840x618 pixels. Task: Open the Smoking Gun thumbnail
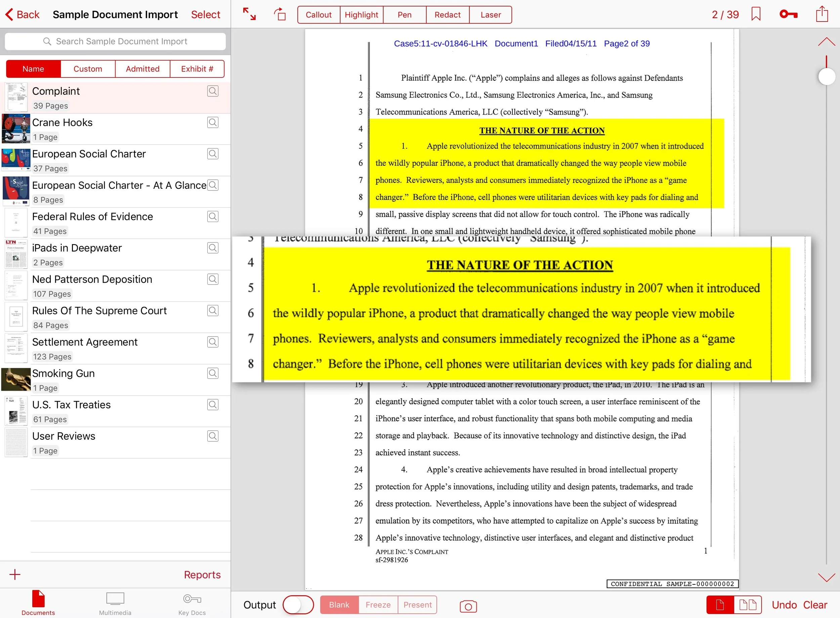(16, 379)
